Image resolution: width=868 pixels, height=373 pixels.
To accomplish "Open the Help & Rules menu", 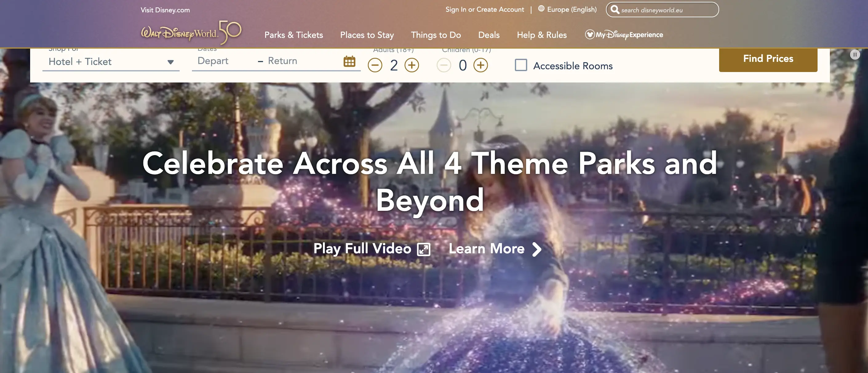I will [x=542, y=35].
